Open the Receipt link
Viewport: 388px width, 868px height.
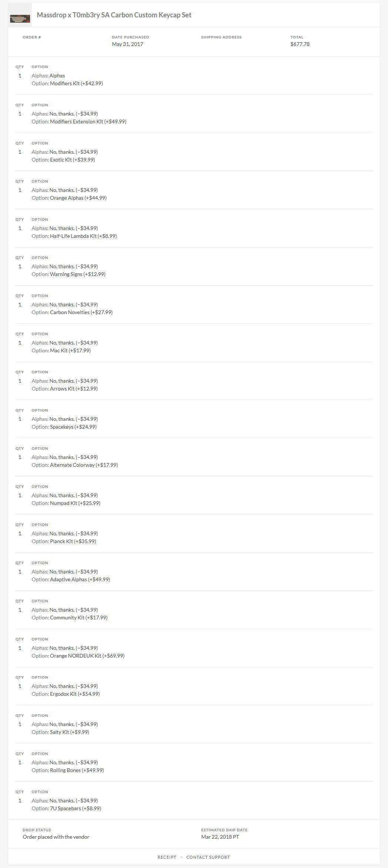point(167,857)
